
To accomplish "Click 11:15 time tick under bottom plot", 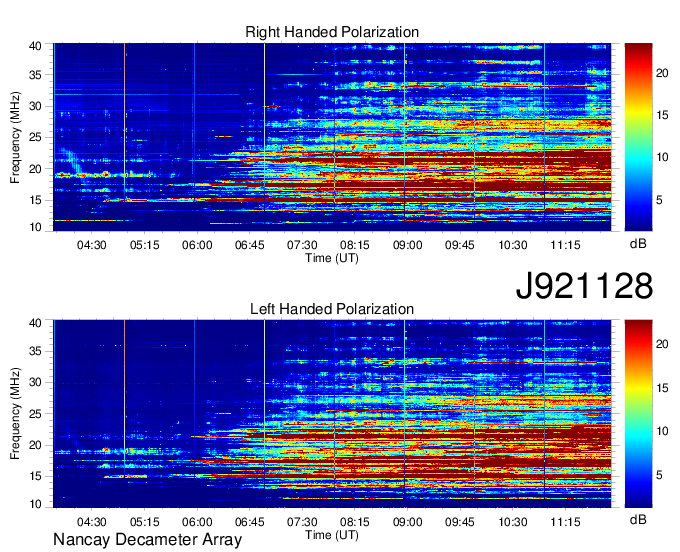I will click(565, 522).
